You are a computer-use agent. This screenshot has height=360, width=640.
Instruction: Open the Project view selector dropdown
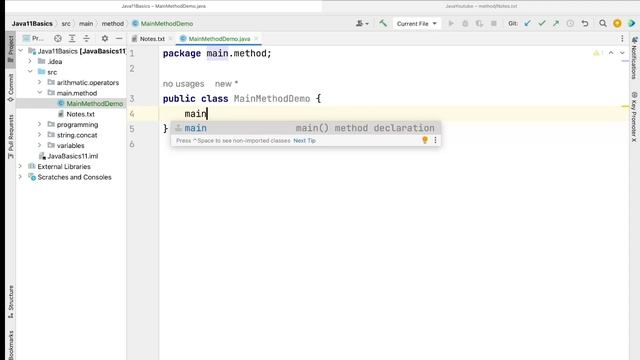[x=33, y=38]
